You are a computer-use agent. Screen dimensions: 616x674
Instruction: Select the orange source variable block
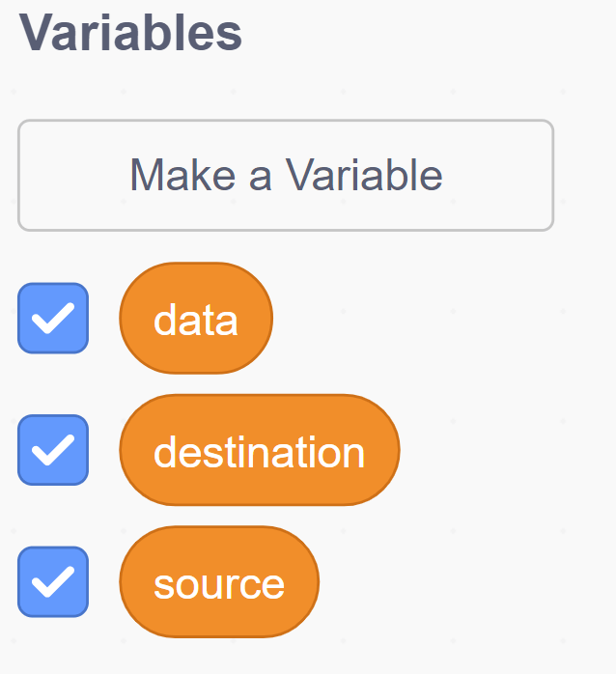click(x=219, y=582)
